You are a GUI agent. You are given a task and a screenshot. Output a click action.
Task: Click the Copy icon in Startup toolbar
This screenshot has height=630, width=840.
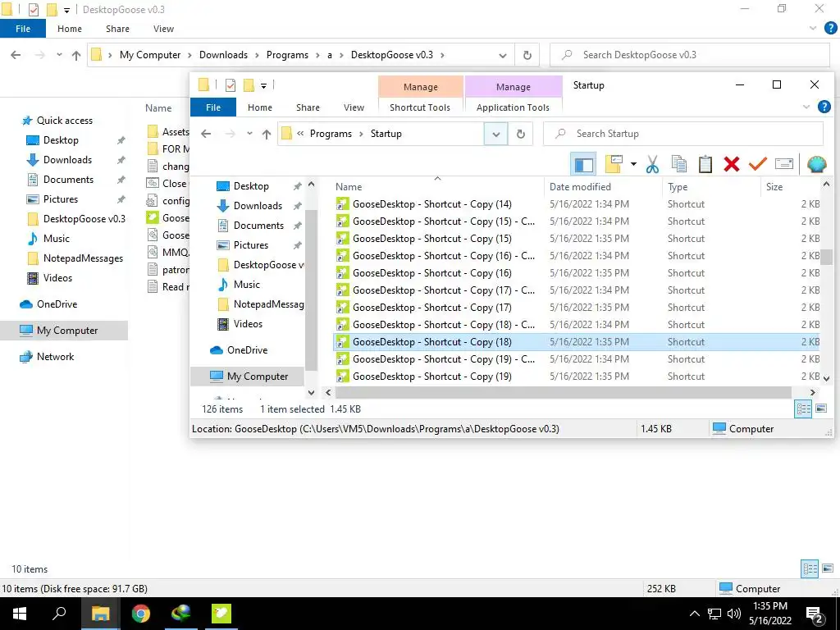coord(678,164)
